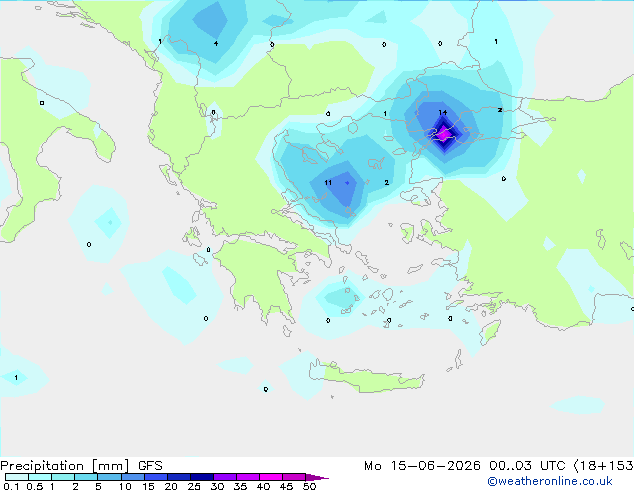The width and height of the screenshot is (634, 490).
Task: Click the legend label '50'
Action: point(309,486)
